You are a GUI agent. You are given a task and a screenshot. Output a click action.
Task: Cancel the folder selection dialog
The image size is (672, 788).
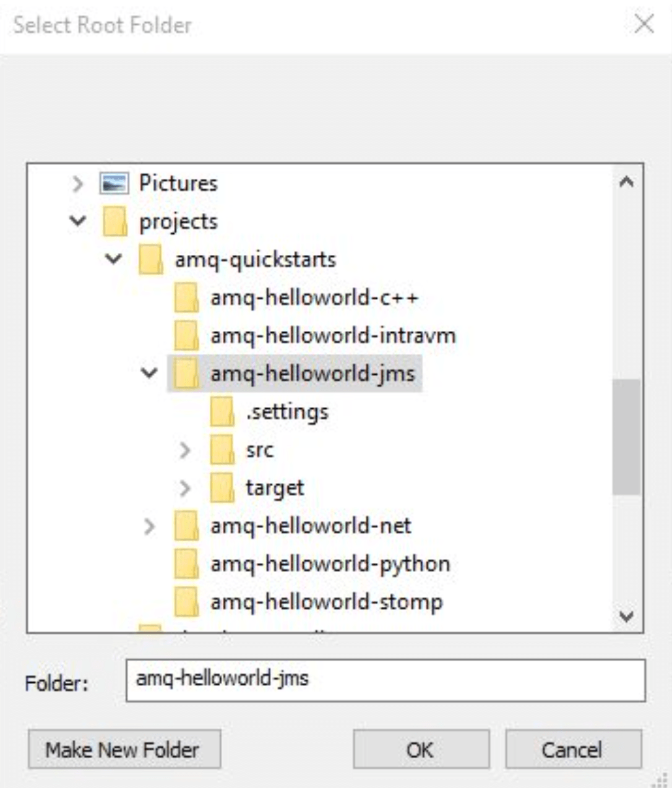[573, 749]
